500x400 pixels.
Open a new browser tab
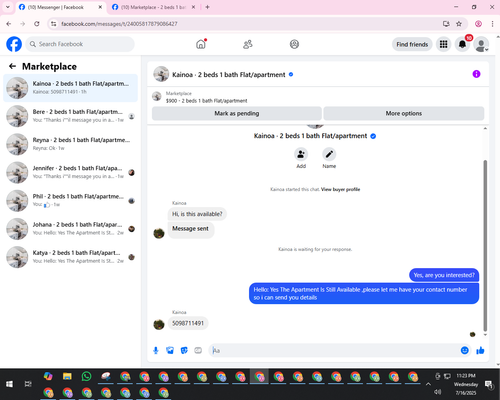pyautogui.click(x=207, y=7)
